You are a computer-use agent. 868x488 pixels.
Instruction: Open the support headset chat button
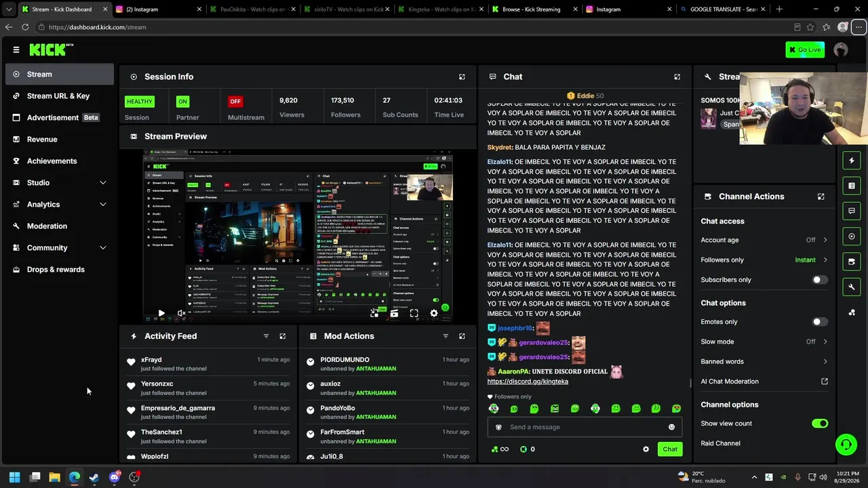(846, 445)
